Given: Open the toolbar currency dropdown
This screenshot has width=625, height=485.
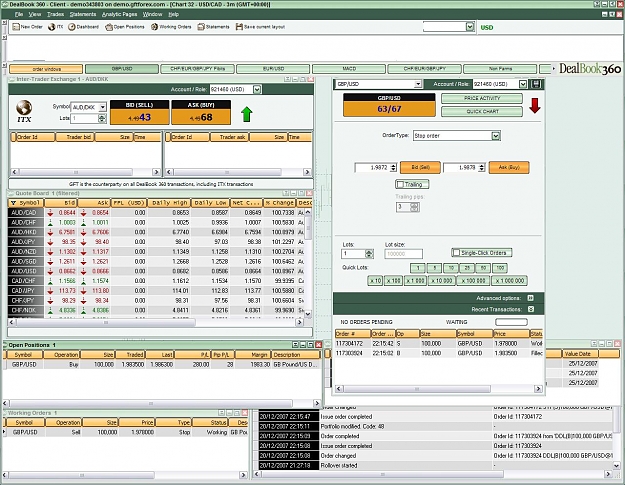Looking at the screenshot, I should (x=470, y=27).
